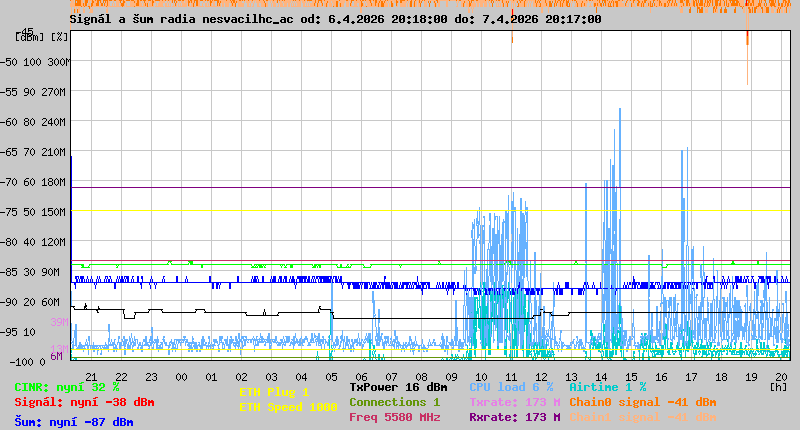Click the orange Chain0 signal dip near hour 19

747,56
